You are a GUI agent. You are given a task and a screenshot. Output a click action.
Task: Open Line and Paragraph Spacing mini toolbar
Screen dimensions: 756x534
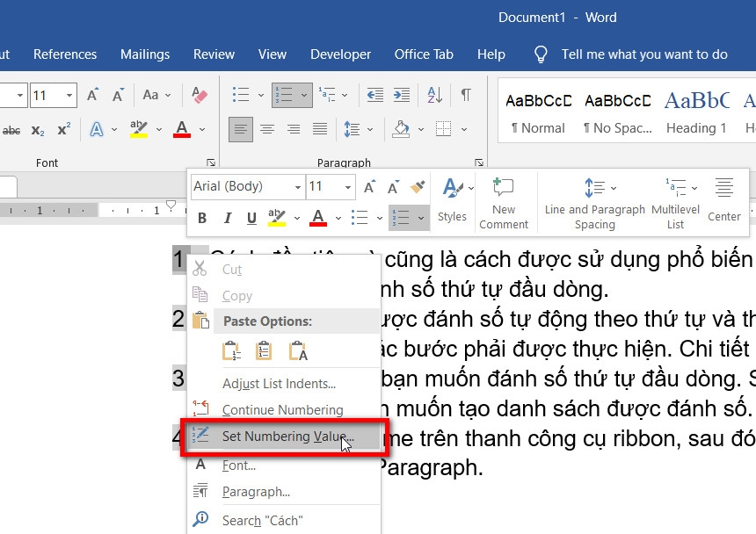594,203
